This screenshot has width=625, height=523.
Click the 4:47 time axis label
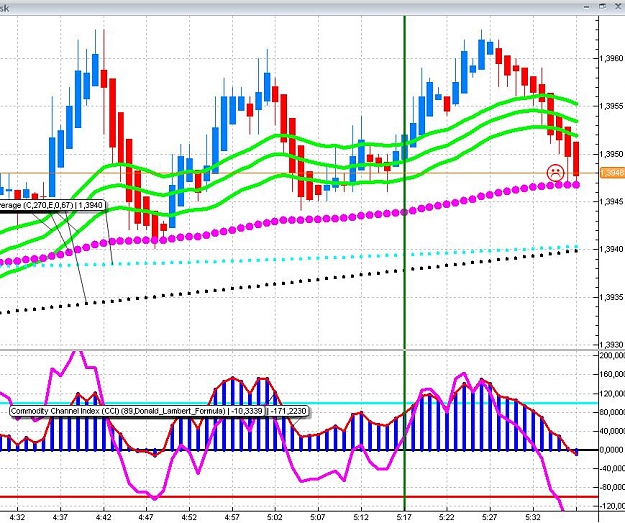click(146, 517)
